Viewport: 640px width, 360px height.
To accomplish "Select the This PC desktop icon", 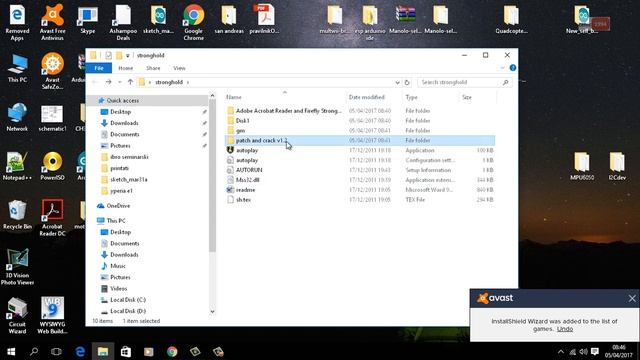I will click(17, 69).
